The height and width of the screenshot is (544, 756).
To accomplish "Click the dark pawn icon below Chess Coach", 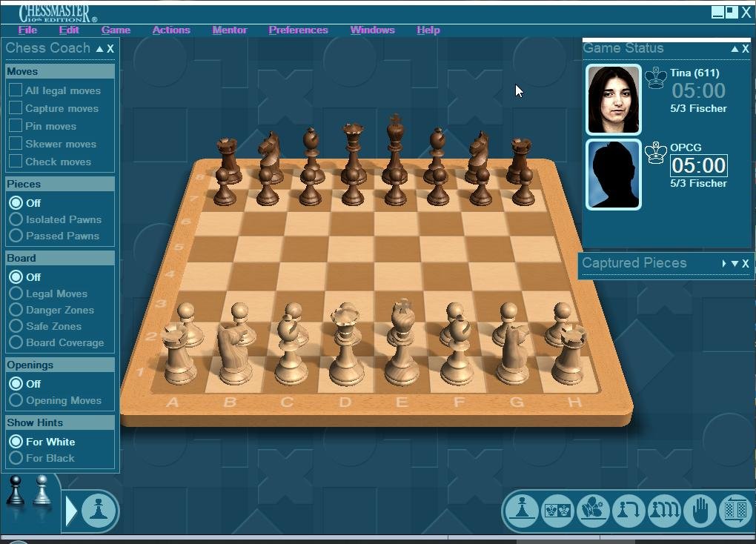I will 16,491.
